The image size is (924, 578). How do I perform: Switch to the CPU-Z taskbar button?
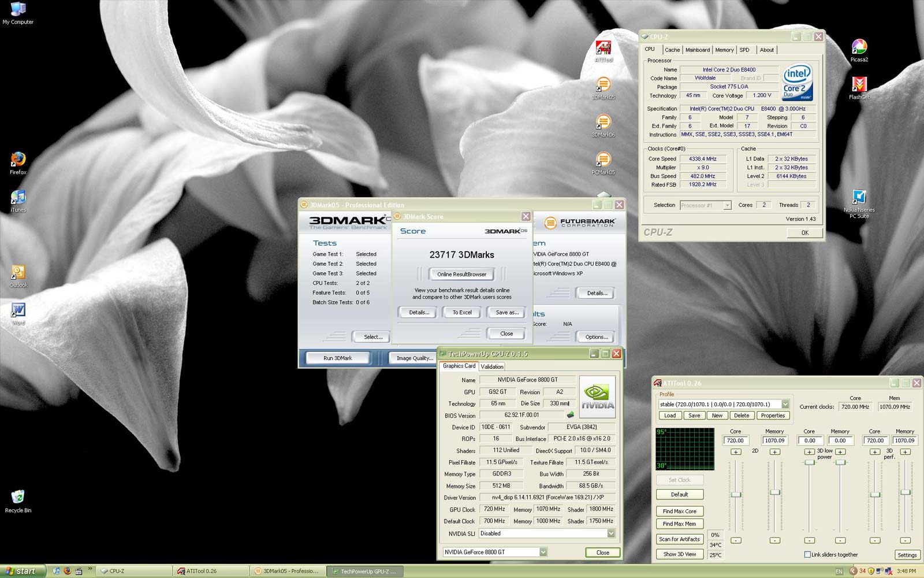point(133,571)
